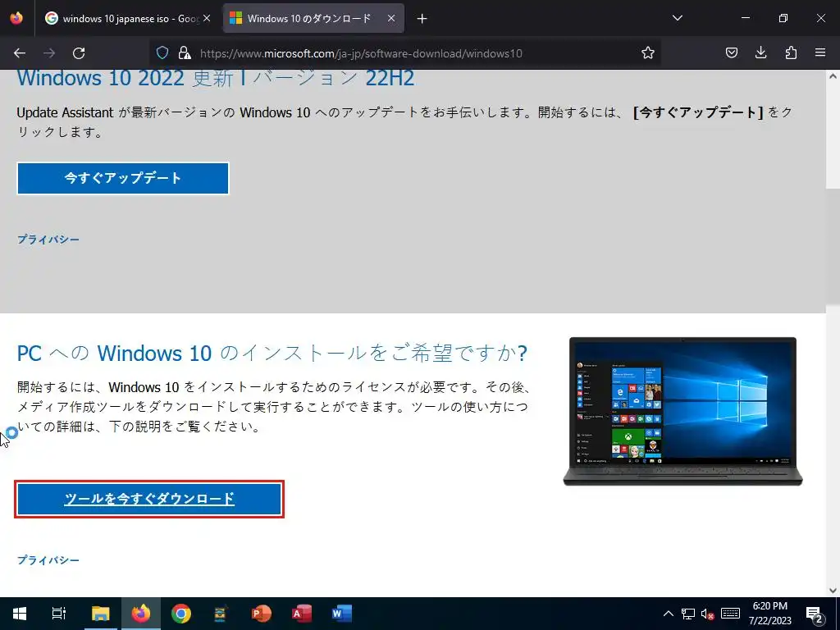
Task: Click the site security padlock icon
Action: click(x=185, y=52)
